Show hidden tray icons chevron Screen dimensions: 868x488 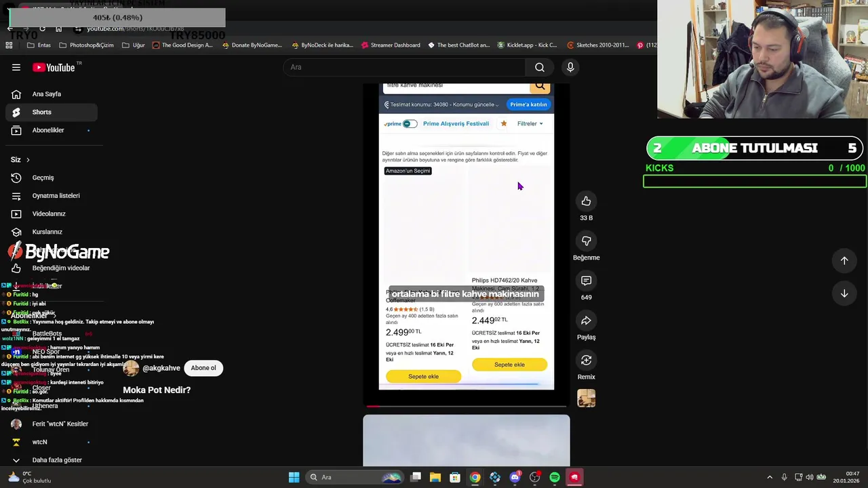[770, 477]
